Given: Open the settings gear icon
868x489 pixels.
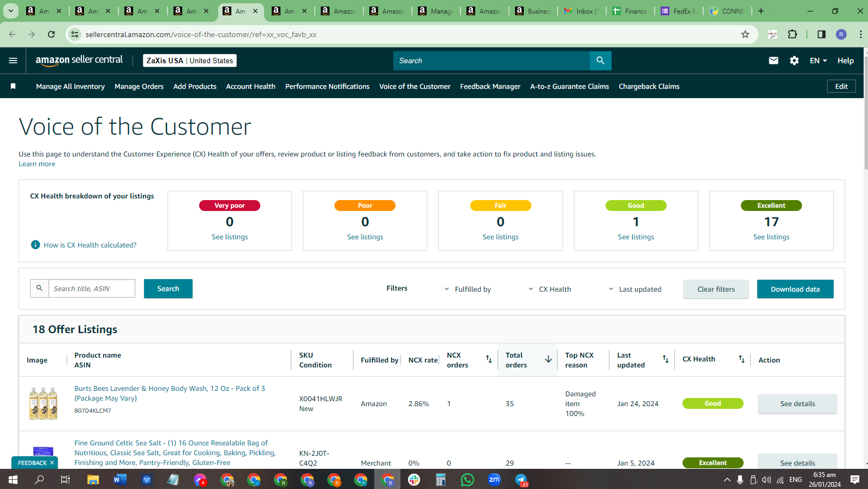Looking at the screenshot, I should [x=794, y=61].
